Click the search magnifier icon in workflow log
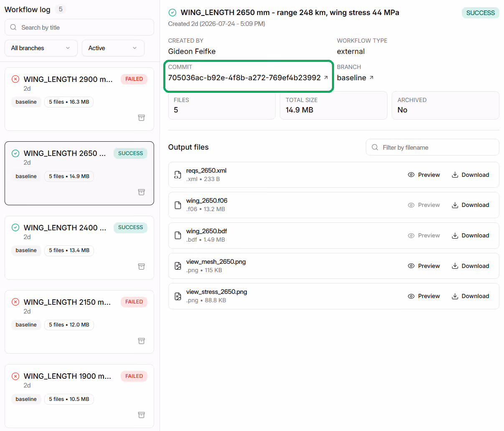This screenshot has height=431, width=504. pyautogui.click(x=13, y=27)
